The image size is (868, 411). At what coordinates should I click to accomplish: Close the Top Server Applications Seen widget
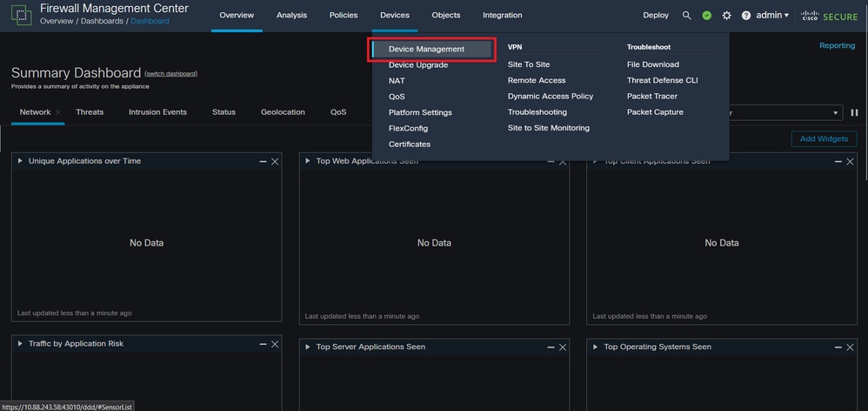pyautogui.click(x=563, y=347)
